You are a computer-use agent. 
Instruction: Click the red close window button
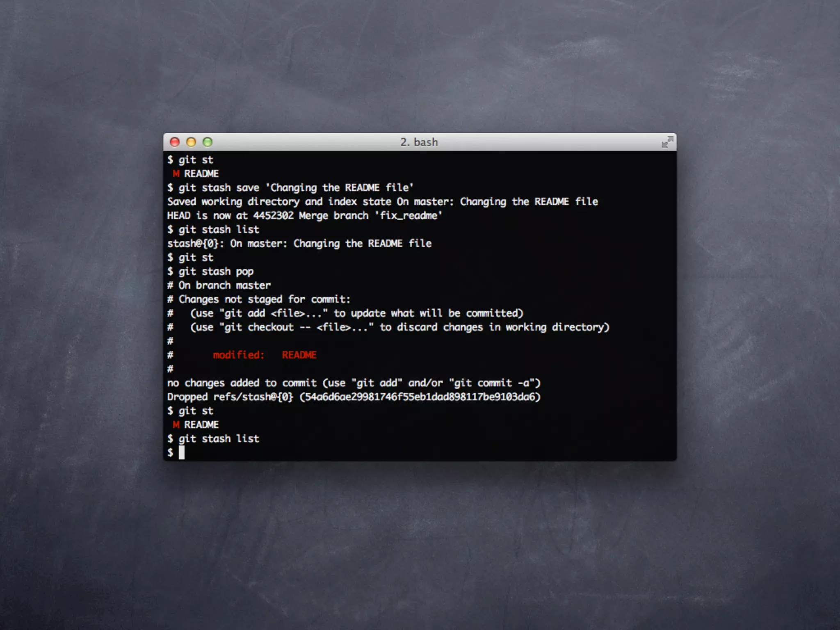tap(175, 142)
